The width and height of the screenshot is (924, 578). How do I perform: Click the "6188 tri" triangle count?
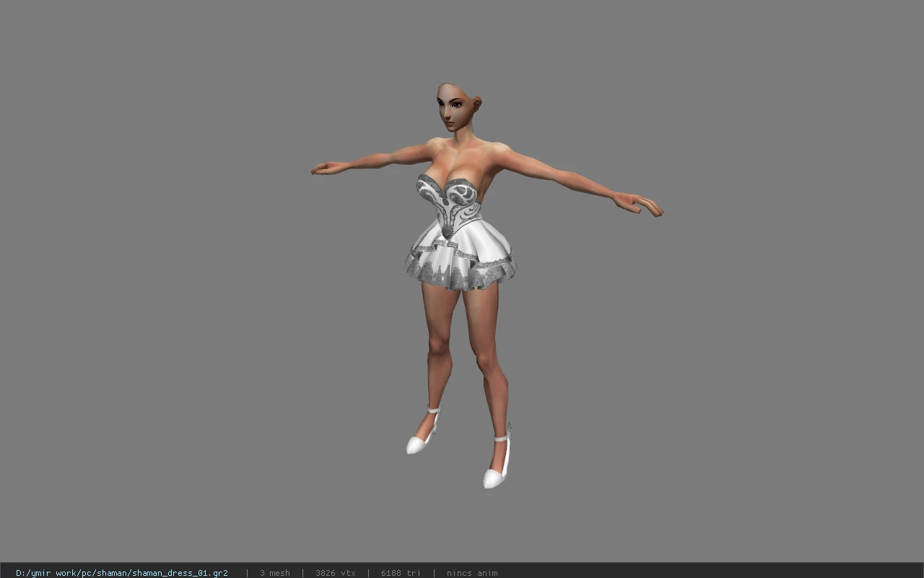click(401, 573)
